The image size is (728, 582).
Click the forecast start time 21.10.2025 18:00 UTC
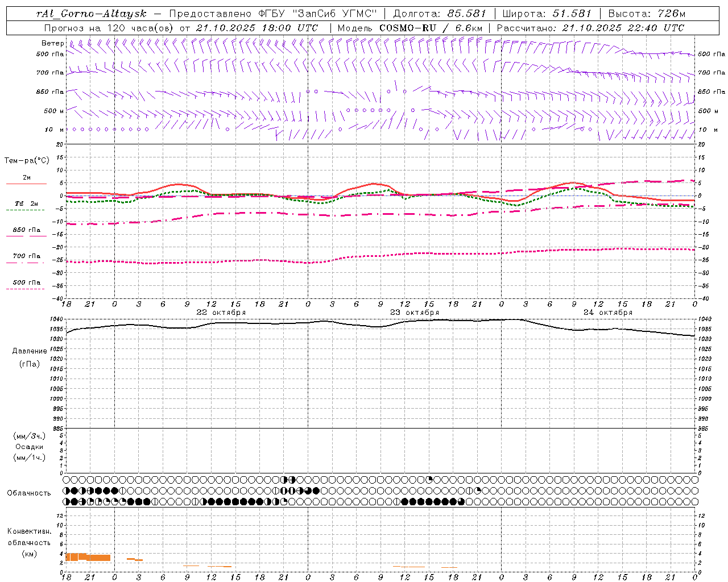coord(257,28)
